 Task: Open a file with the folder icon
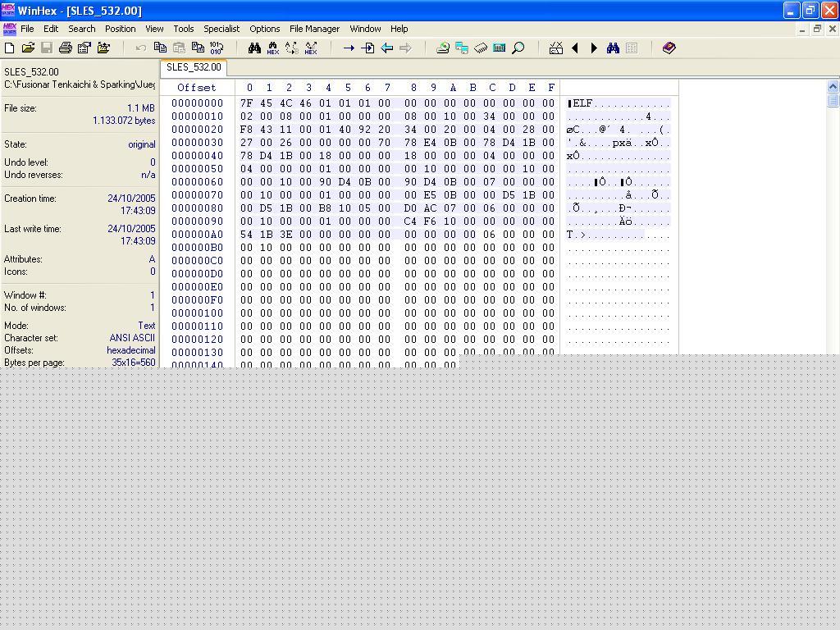click(28, 48)
